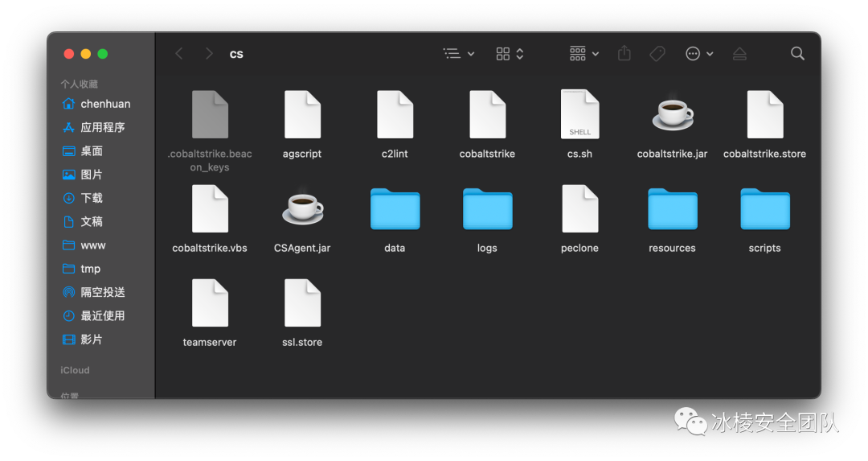868x461 pixels.
Task: Select the CSAgent.jar Java icon
Action: 302,207
